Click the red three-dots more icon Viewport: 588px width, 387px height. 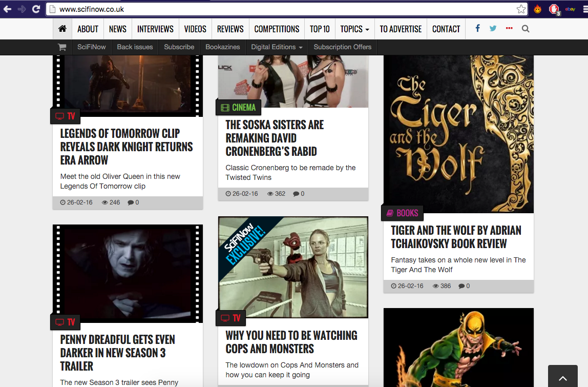tap(509, 29)
